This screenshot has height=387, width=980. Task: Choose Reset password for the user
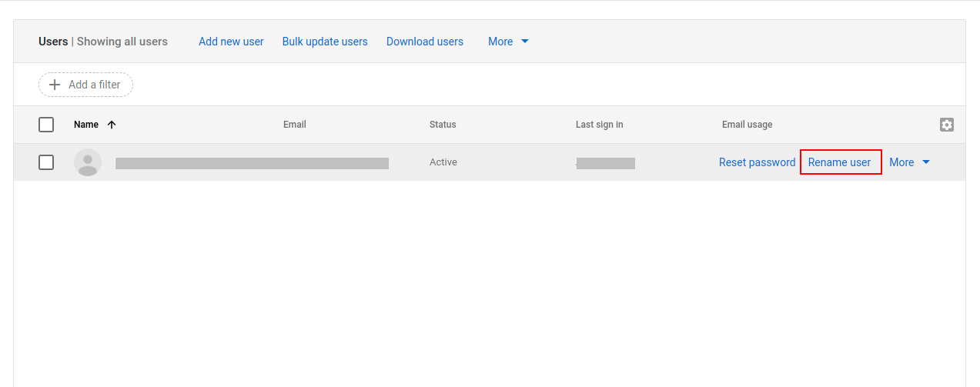tap(757, 162)
